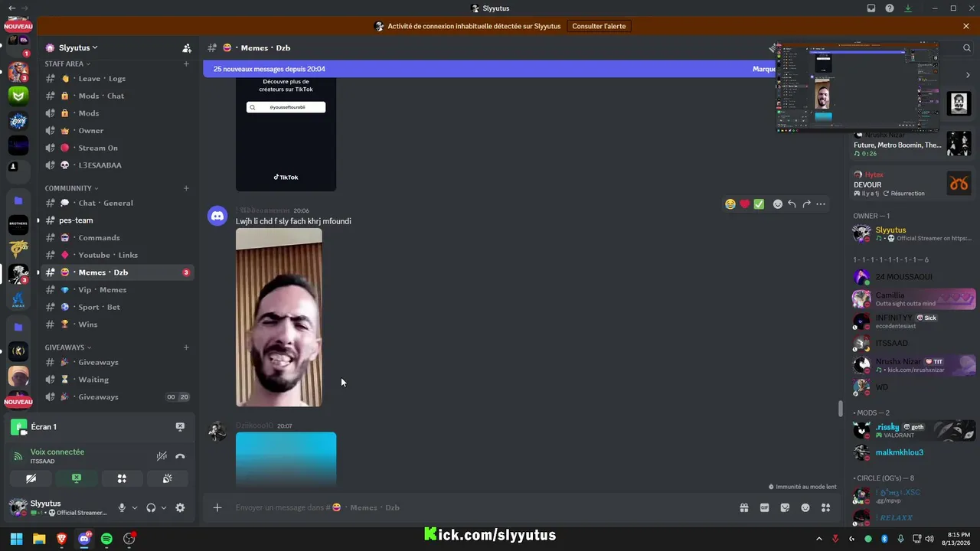Open the stream preview thumbnail overlay

click(x=857, y=88)
